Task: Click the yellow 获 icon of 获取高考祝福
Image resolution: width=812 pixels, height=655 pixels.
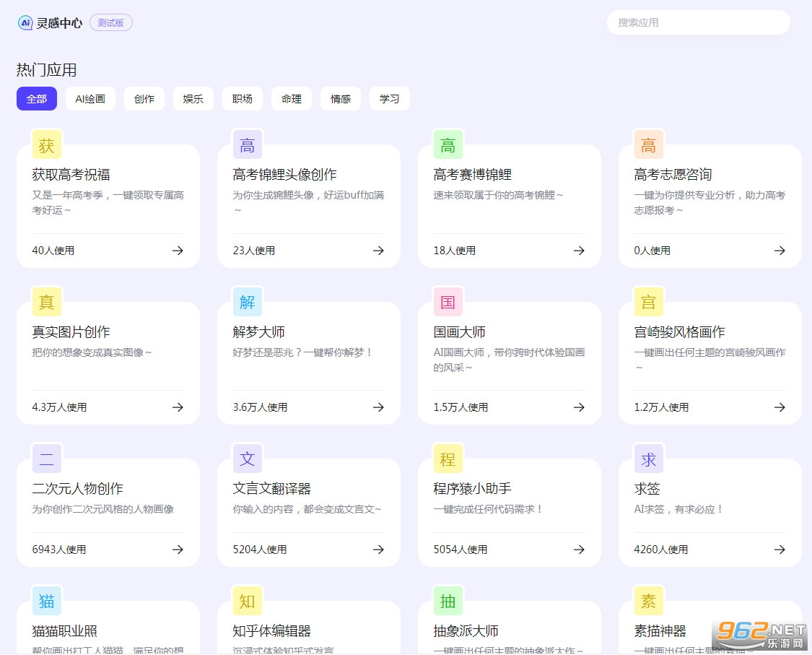Action: pos(47,145)
